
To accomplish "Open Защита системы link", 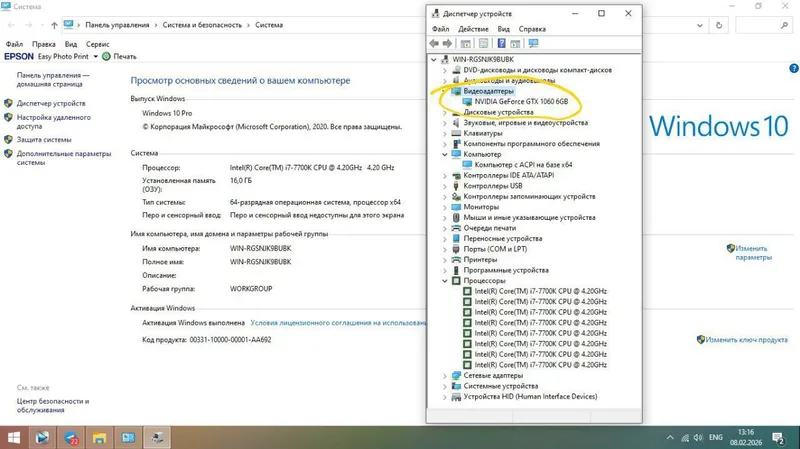I will click(x=44, y=140).
